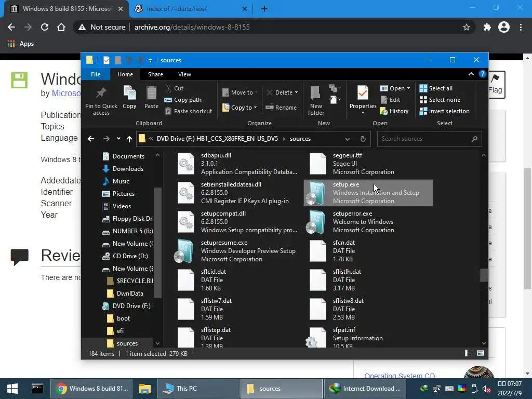Switch to the Share ribbon tab

155,74
